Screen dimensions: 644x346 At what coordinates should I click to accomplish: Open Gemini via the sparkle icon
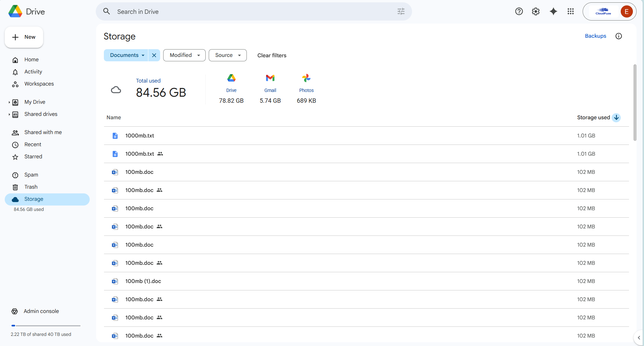pos(553,11)
